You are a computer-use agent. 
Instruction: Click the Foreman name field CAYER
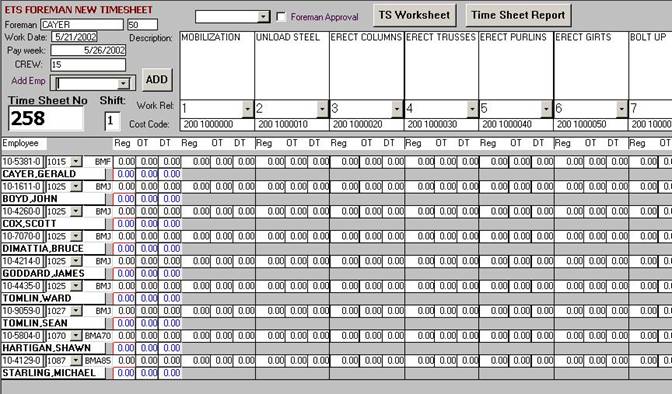[82, 24]
